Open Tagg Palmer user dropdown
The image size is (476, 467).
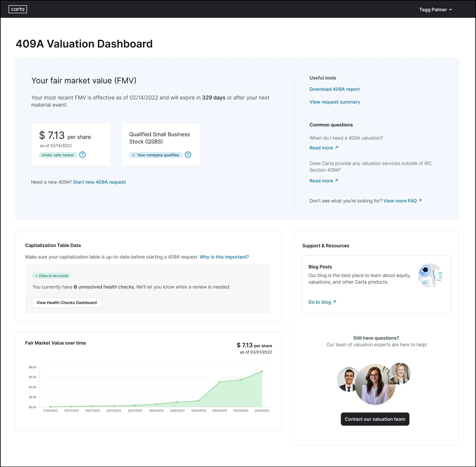(435, 10)
